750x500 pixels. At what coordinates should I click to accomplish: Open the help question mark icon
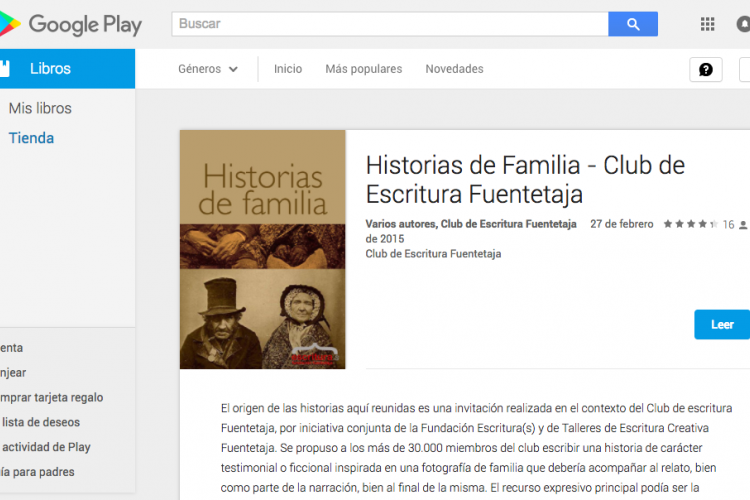tap(705, 69)
